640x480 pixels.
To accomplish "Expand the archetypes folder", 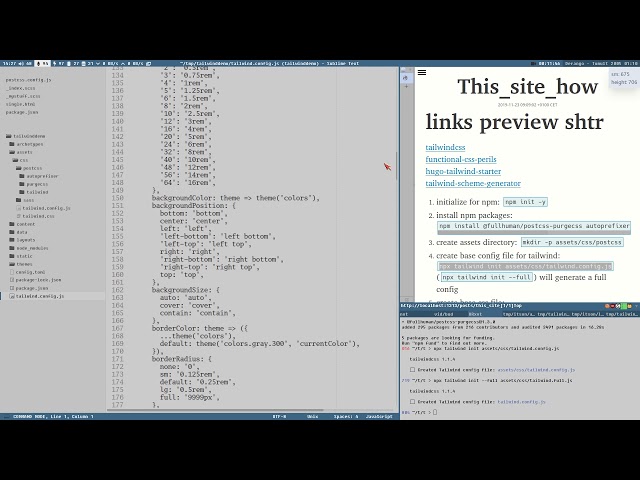I will tap(26, 144).
